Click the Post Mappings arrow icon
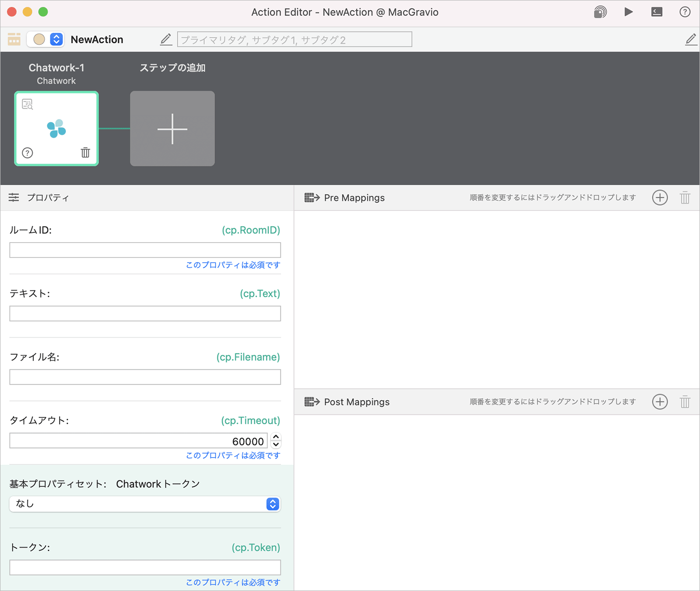 pyautogui.click(x=312, y=402)
